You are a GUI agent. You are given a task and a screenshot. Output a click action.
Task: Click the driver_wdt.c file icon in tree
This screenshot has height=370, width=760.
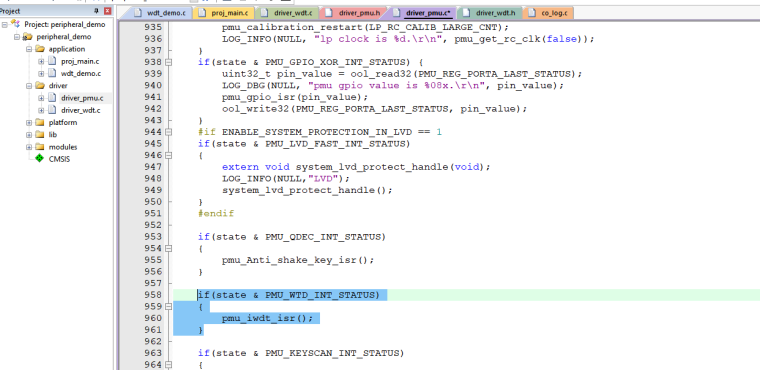click(x=52, y=111)
